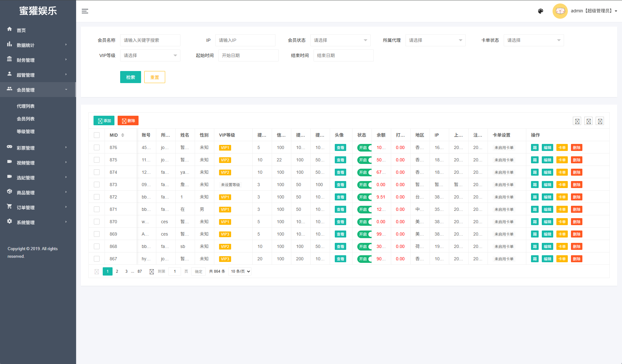
Task: Click the admin avatar image
Action: tap(560, 11)
